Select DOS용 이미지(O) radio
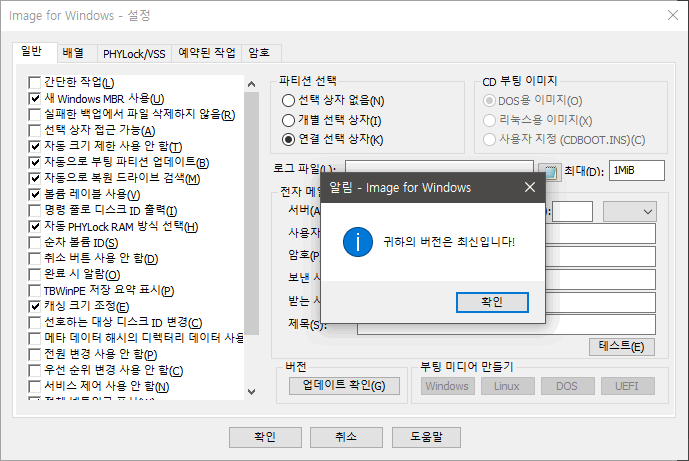689x461 pixels. coord(489,101)
